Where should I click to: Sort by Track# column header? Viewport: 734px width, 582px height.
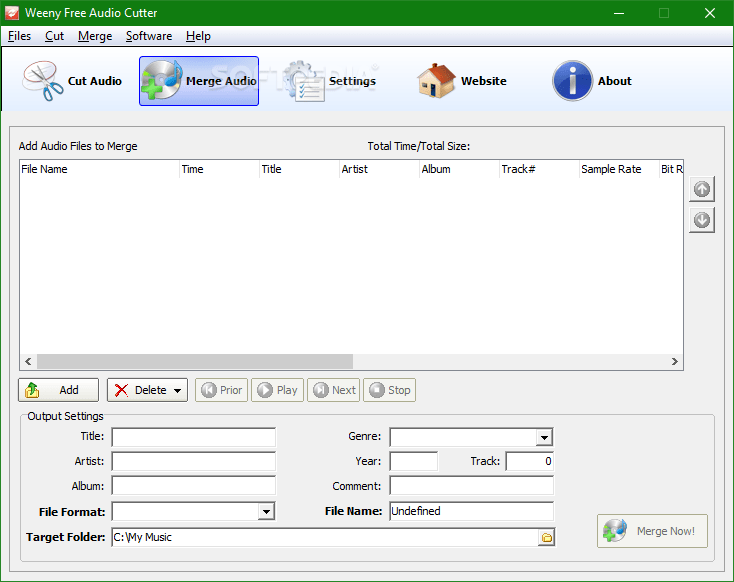point(540,169)
